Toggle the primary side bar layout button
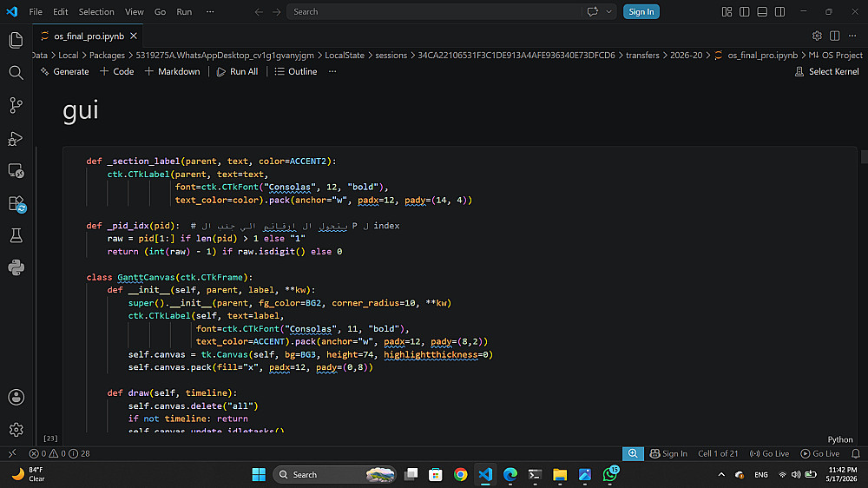Image resolution: width=868 pixels, height=488 pixels. coord(745,11)
